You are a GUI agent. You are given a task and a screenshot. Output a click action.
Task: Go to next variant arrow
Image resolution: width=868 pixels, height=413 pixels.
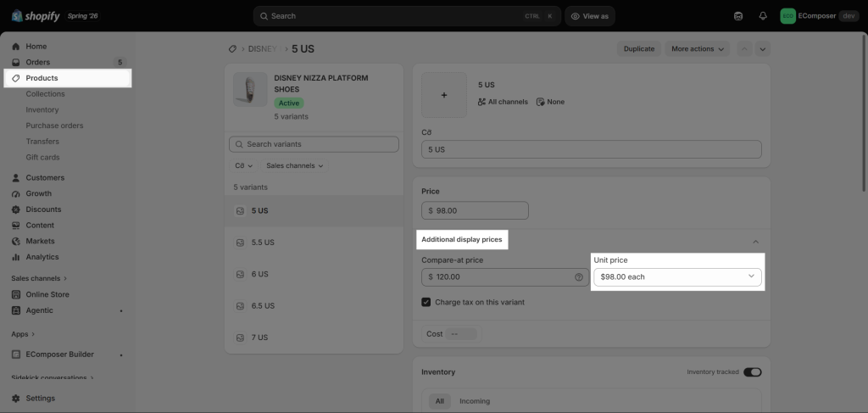[763, 48]
